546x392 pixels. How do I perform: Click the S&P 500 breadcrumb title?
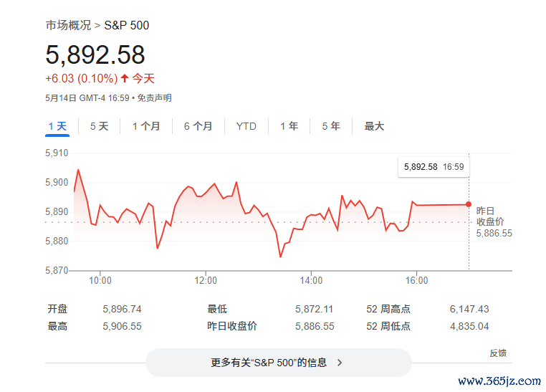pyautogui.click(x=127, y=25)
